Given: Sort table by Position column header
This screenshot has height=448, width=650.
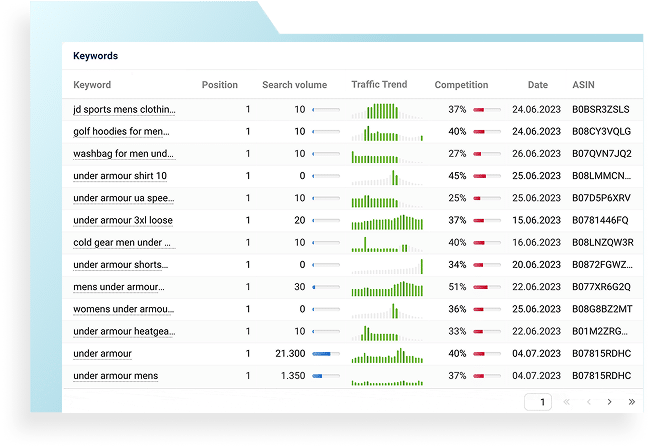Looking at the screenshot, I should [x=219, y=85].
